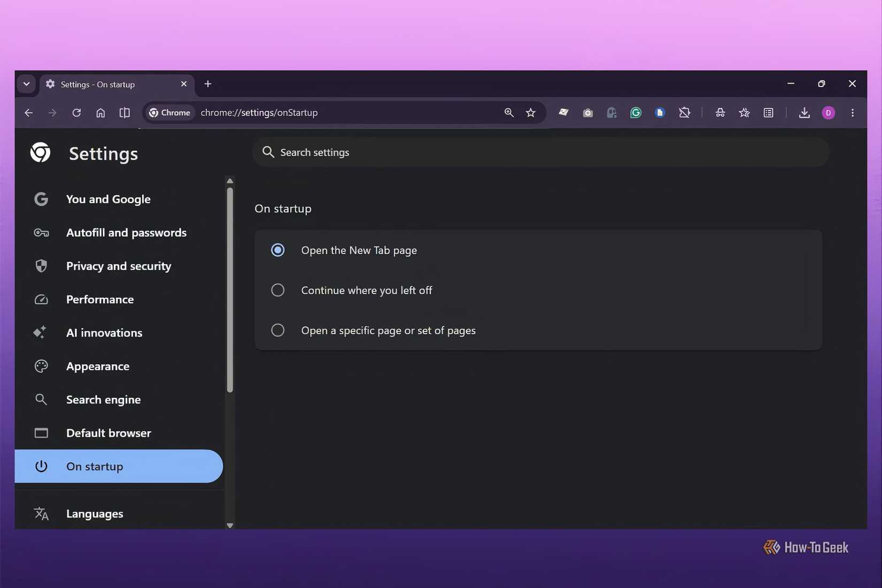Open Privacy and security section

point(119,266)
